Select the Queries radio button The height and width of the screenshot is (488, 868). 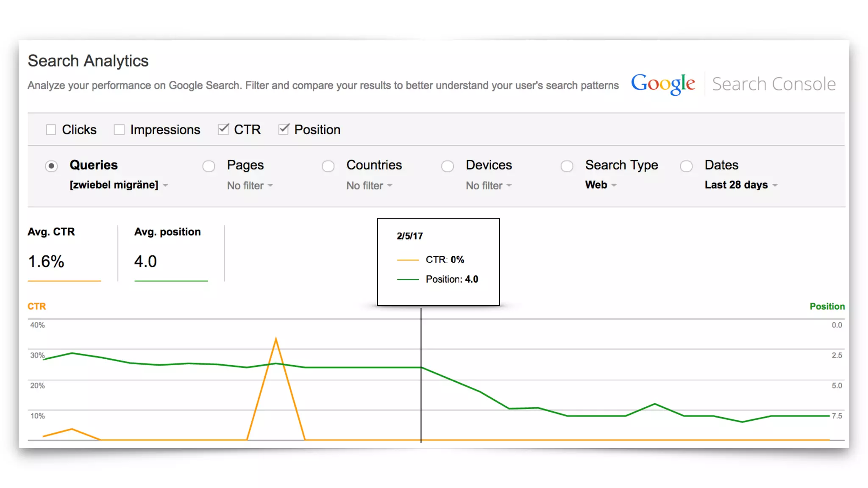(x=51, y=166)
